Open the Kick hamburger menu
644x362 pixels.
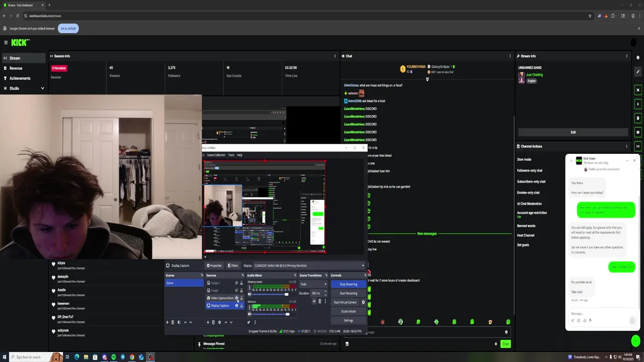click(6, 43)
